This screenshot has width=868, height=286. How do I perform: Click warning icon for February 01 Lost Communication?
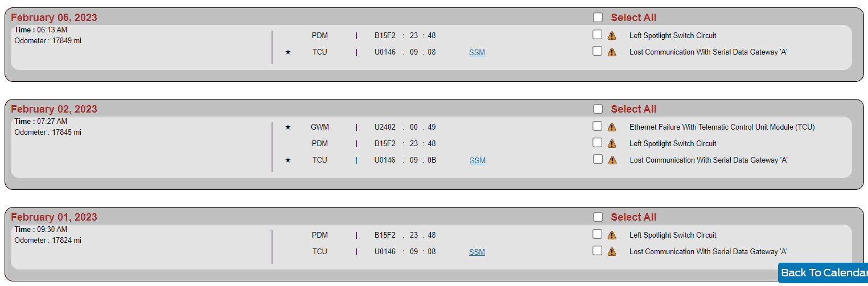pos(612,251)
